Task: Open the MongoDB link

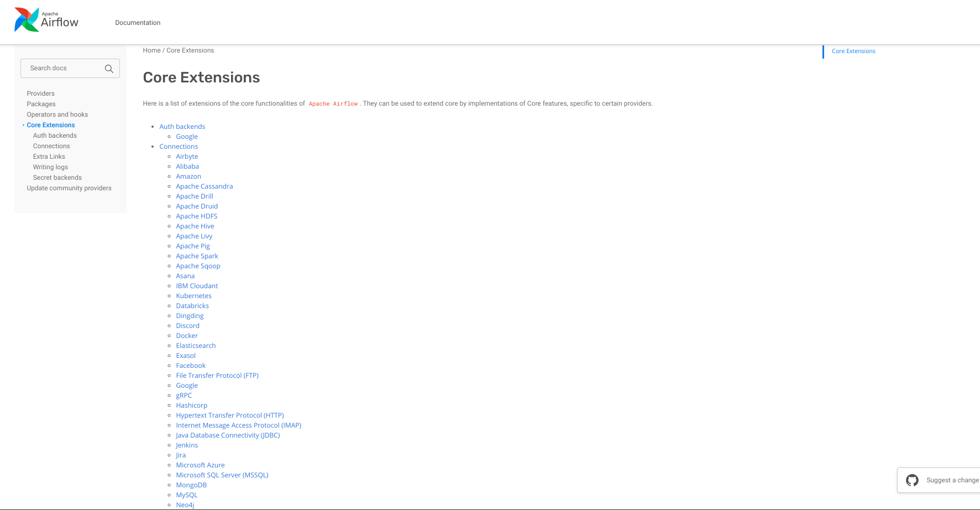Action: (x=191, y=485)
